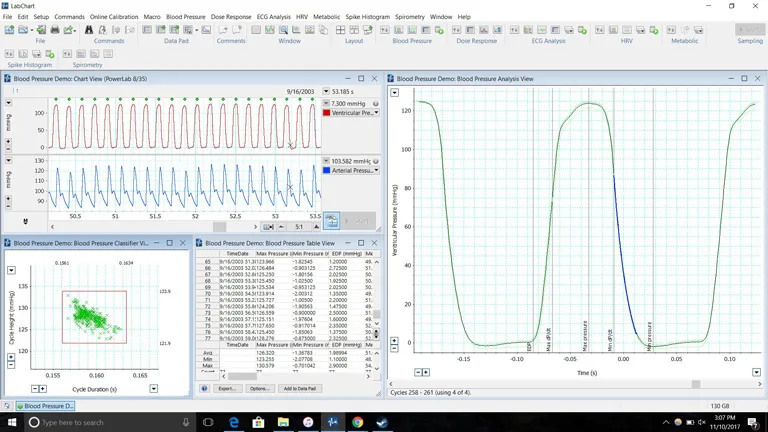Screen dimensions: 768x432
Task: Click the blue Arterial Pressure color swatch
Action: [x=326, y=170]
